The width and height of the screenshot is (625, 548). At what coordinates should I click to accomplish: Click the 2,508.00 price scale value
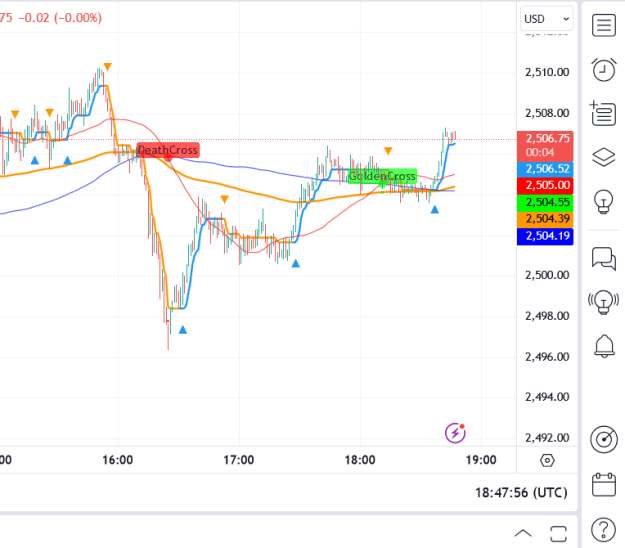(x=547, y=113)
